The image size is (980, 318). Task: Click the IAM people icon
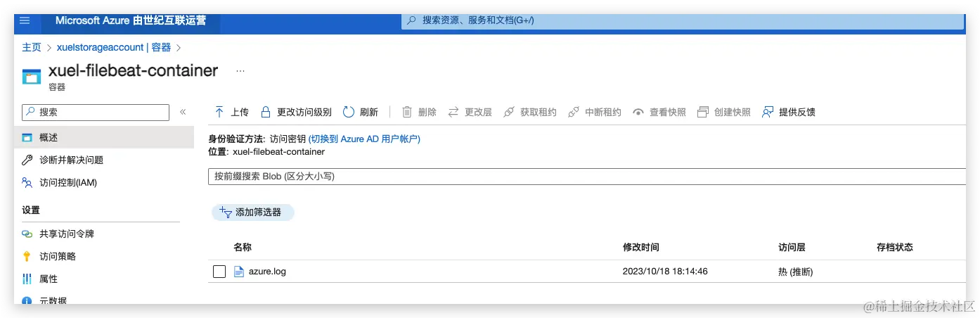tap(27, 182)
